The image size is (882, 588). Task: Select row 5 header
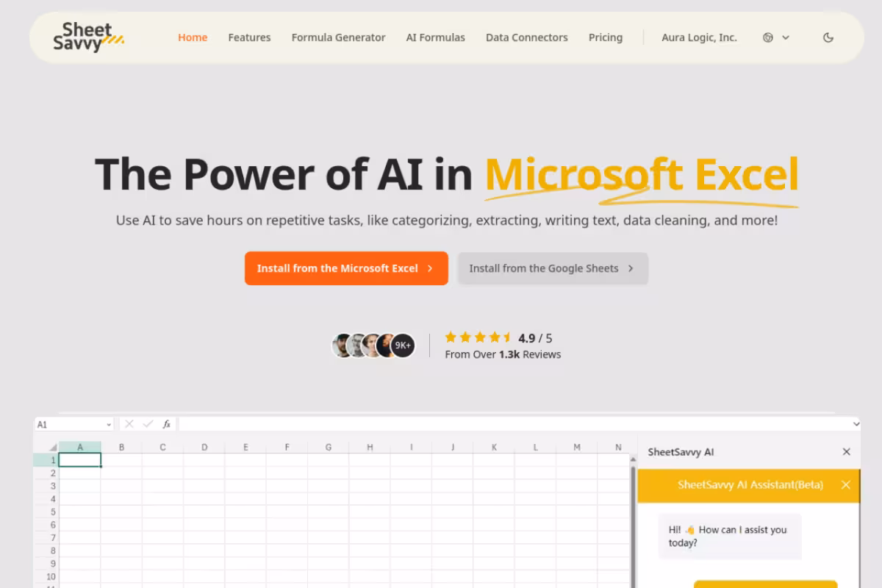(x=46, y=512)
